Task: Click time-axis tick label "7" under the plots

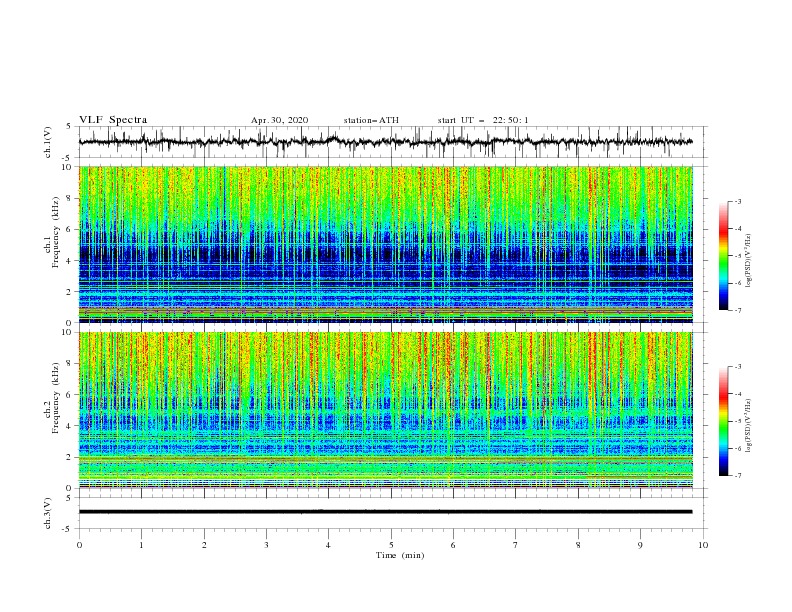Action: [x=516, y=545]
